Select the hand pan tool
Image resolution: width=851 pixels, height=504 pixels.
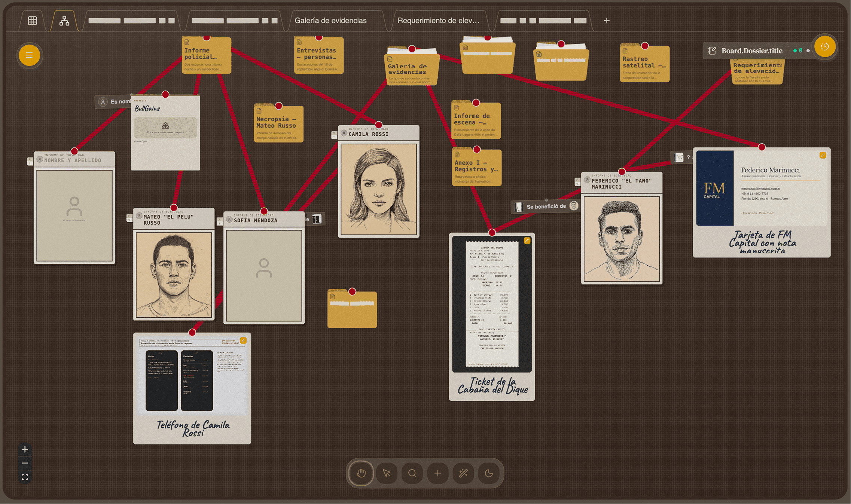click(x=361, y=473)
